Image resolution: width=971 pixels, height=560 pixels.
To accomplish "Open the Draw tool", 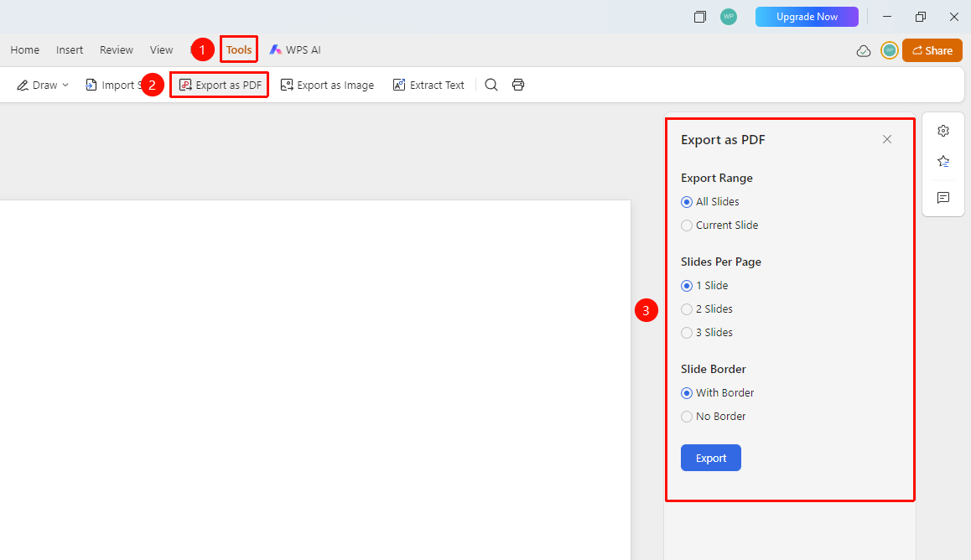I will tap(37, 86).
